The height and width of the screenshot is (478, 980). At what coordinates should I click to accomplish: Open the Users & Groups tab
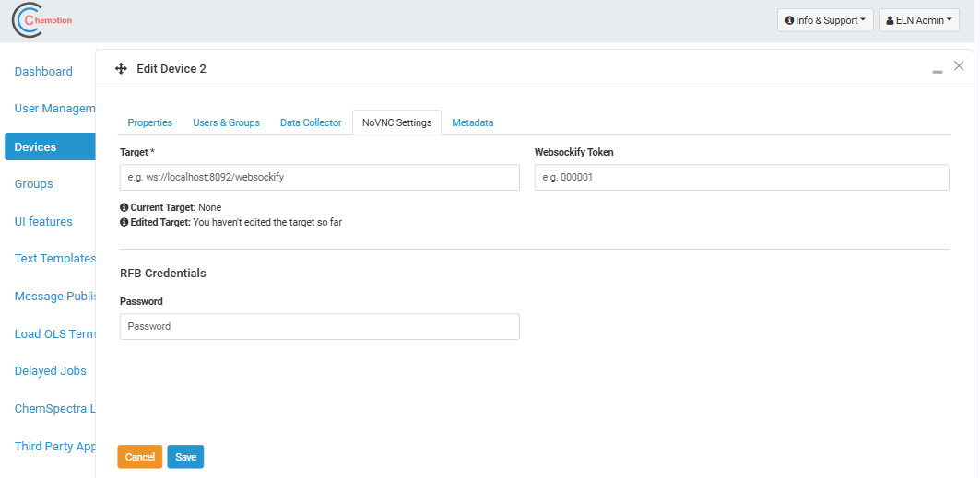226,122
